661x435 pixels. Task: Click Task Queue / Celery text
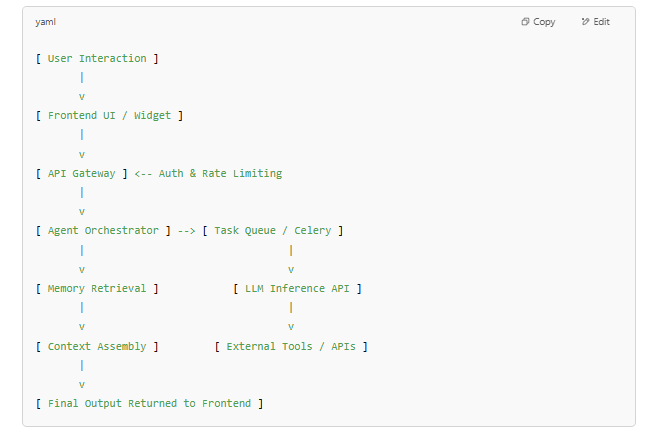(x=273, y=231)
